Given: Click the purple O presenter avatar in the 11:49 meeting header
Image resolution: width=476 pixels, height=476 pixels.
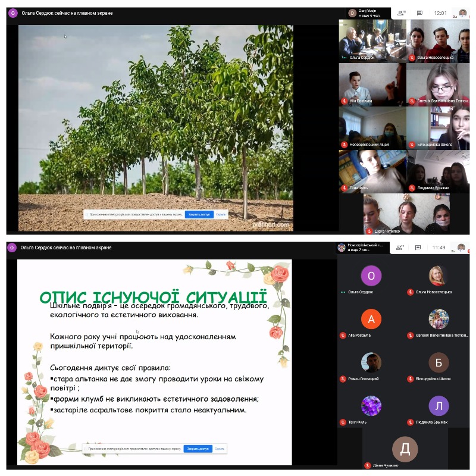Looking at the screenshot, I should click(12, 248).
